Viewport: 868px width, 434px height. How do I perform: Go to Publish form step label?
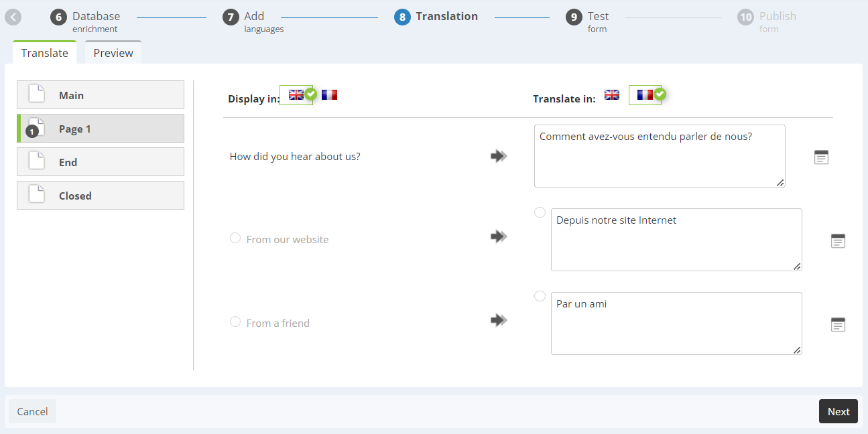[x=778, y=21]
